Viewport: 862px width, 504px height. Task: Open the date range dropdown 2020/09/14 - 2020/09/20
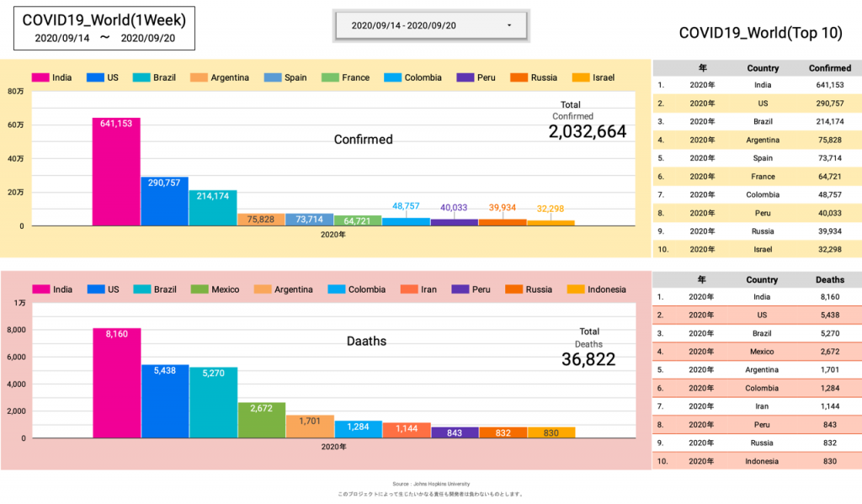pos(429,25)
